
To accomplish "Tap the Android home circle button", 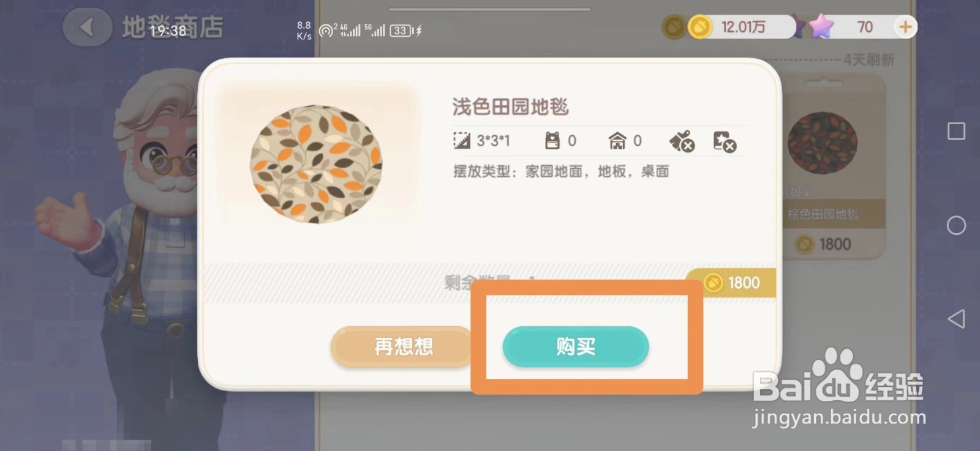I will coord(956,225).
